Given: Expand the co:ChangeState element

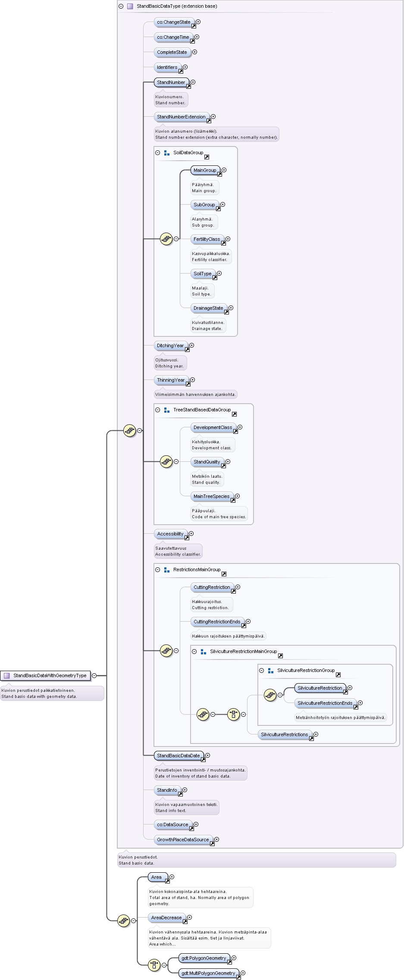Looking at the screenshot, I should [x=198, y=22].
